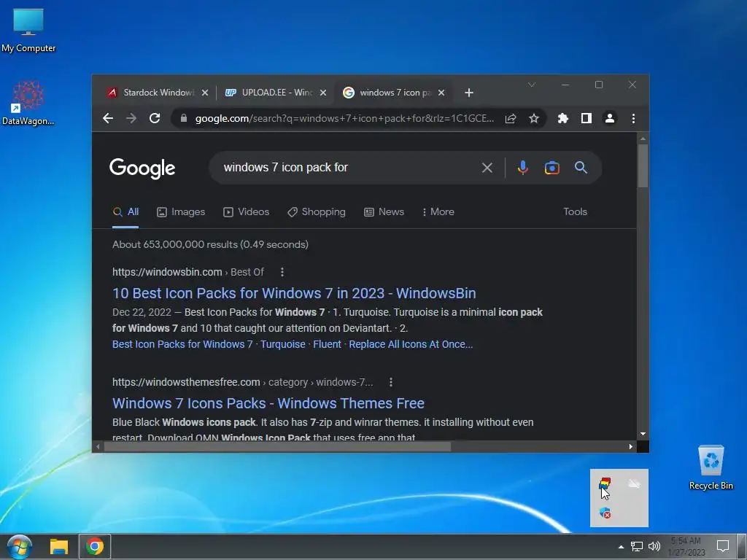
Task: Reload the Google search page
Action: (x=155, y=118)
